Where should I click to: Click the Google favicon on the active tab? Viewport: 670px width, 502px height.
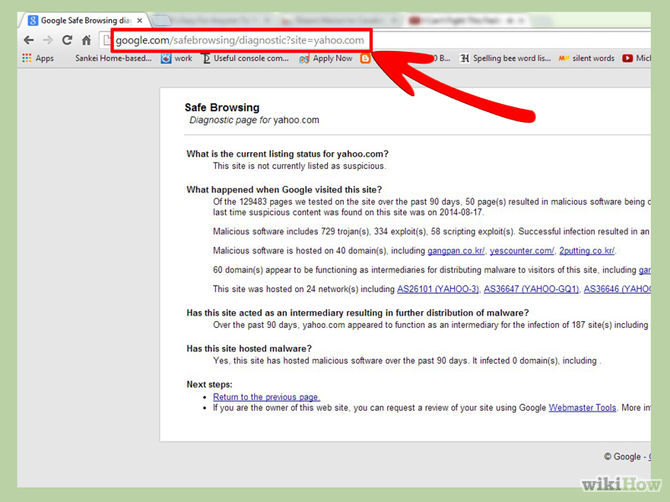33,21
